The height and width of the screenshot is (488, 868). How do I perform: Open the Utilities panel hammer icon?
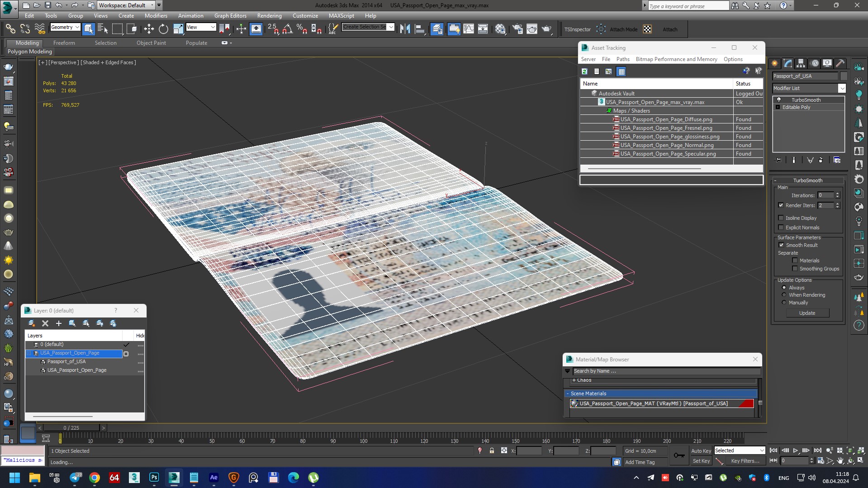click(x=840, y=63)
